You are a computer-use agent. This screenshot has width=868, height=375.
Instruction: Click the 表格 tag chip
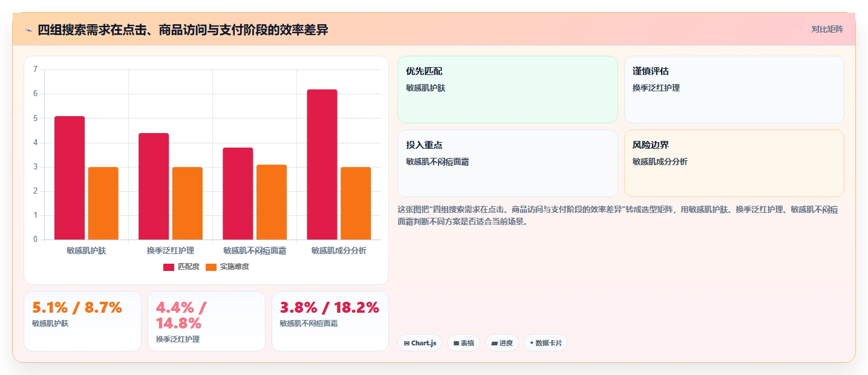464,343
